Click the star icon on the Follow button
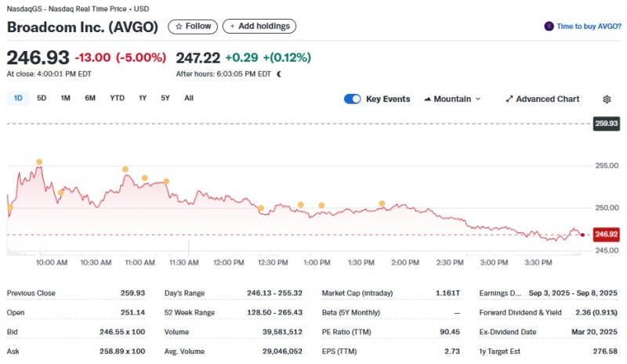This screenshot has height=364, width=627. 179,27
